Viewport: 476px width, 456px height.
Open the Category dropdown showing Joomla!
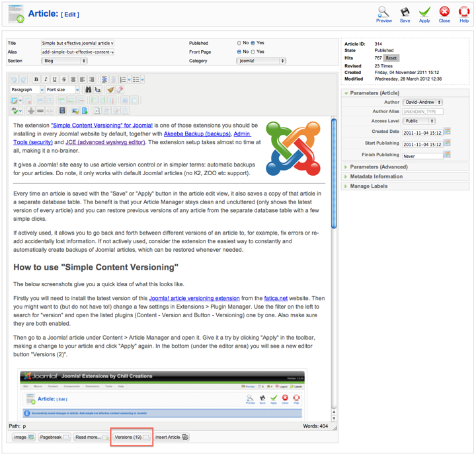pyautogui.click(x=260, y=61)
